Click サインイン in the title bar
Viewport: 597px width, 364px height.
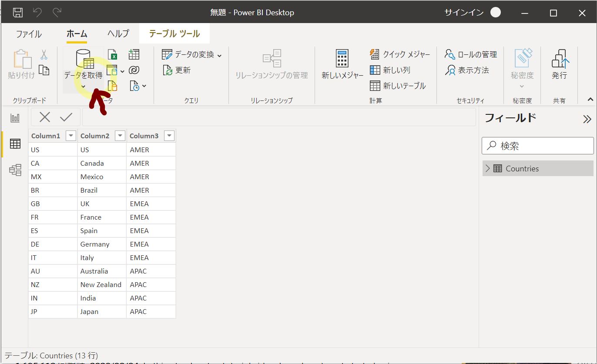coord(464,13)
